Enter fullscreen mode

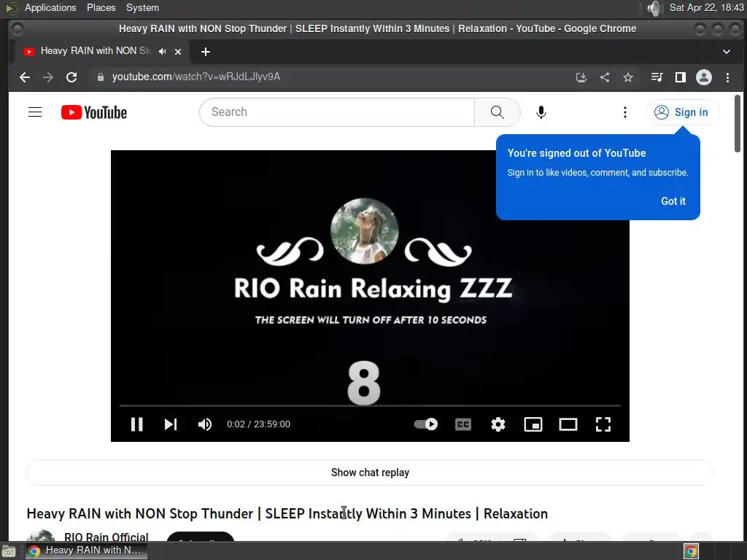[603, 424]
